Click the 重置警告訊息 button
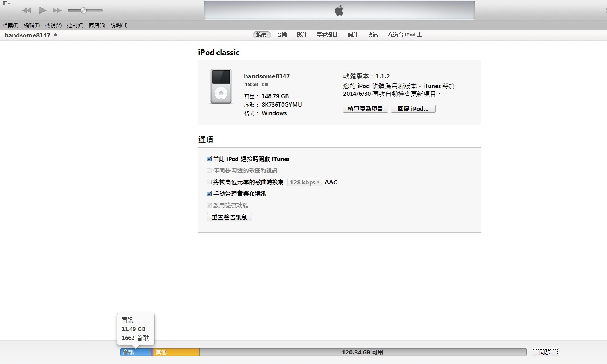 click(229, 217)
